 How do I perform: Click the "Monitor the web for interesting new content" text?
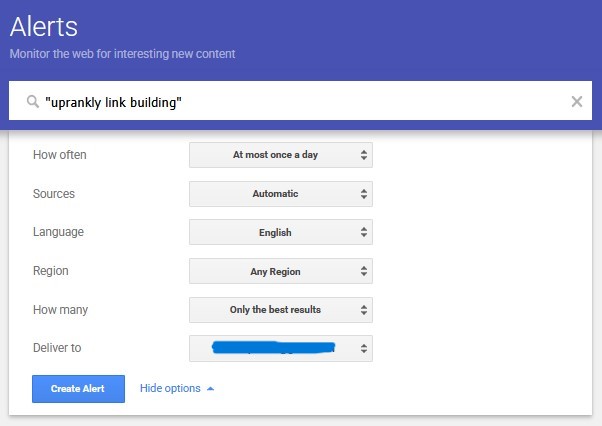(122, 54)
